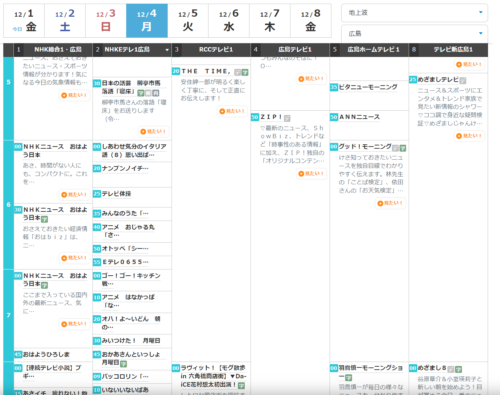Click green subtitle icon next to 日本の話芸
The height and width of the screenshot is (395, 500).
141,93
